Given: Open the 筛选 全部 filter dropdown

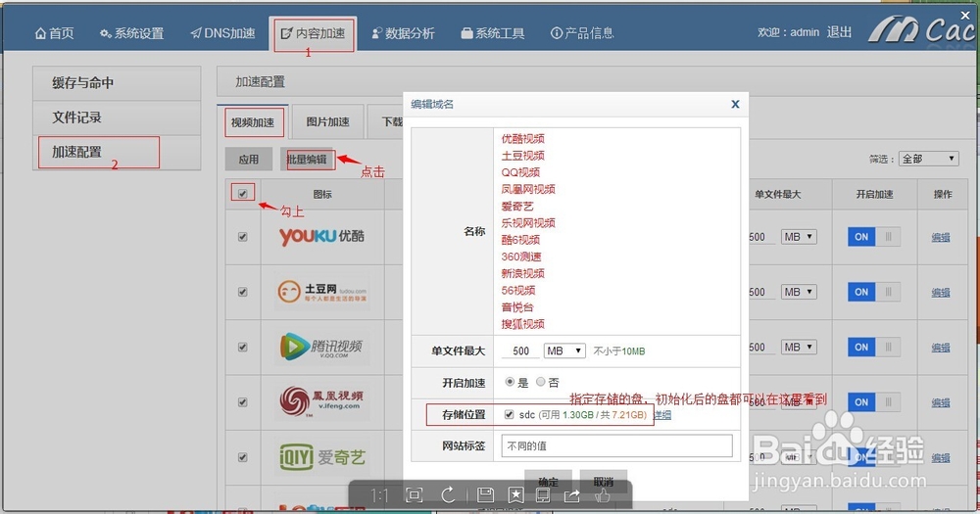Looking at the screenshot, I should coord(929,159).
